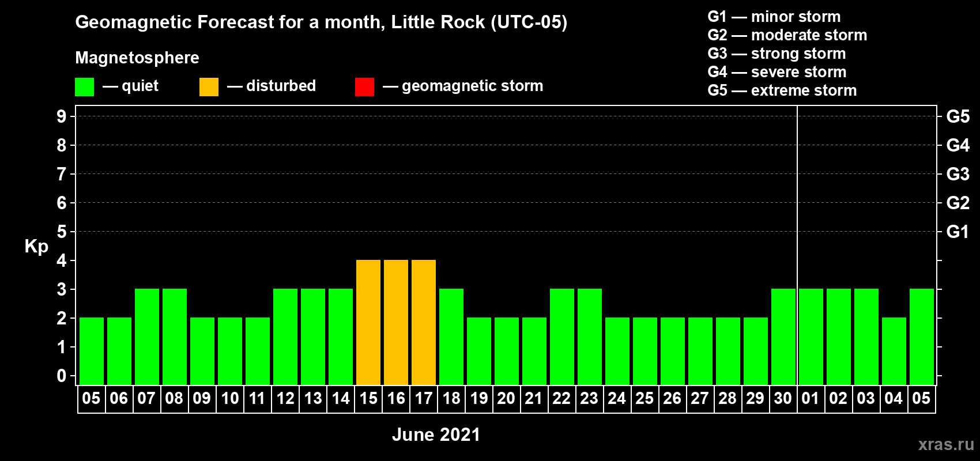Click the green bar for June 18

(x=451, y=337)
